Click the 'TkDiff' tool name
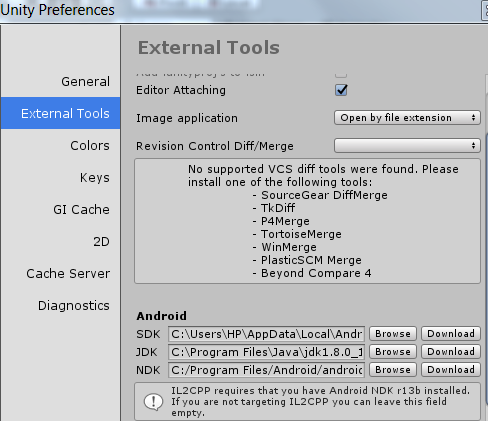 pyautogui.click(x=278, y=208)
